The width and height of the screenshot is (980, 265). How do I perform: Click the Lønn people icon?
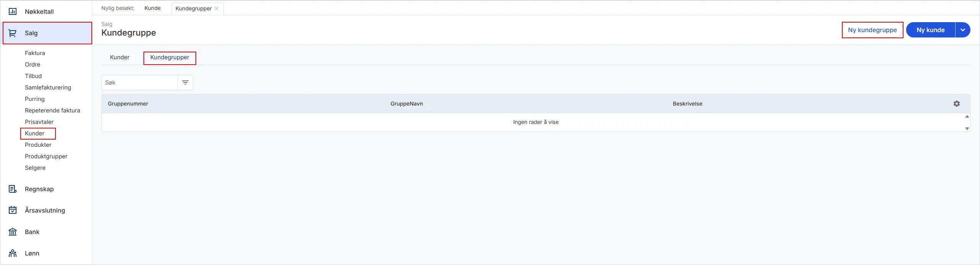coord(13,253)
